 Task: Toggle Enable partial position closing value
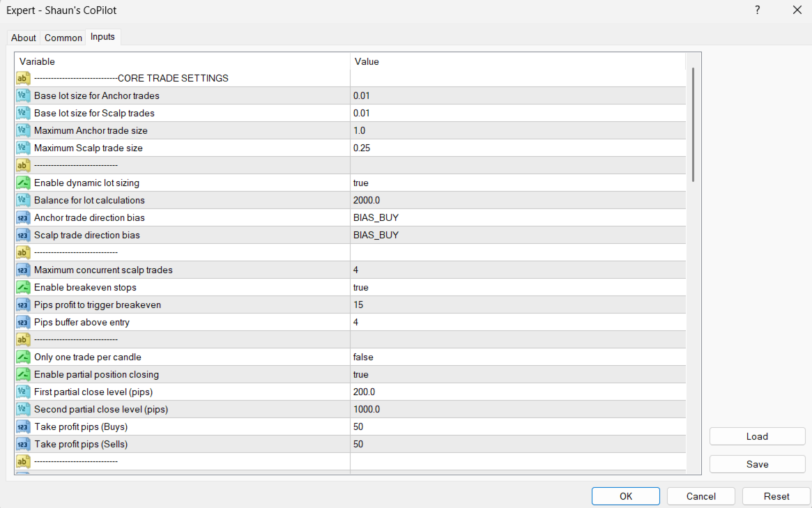(x=518, y=374)
